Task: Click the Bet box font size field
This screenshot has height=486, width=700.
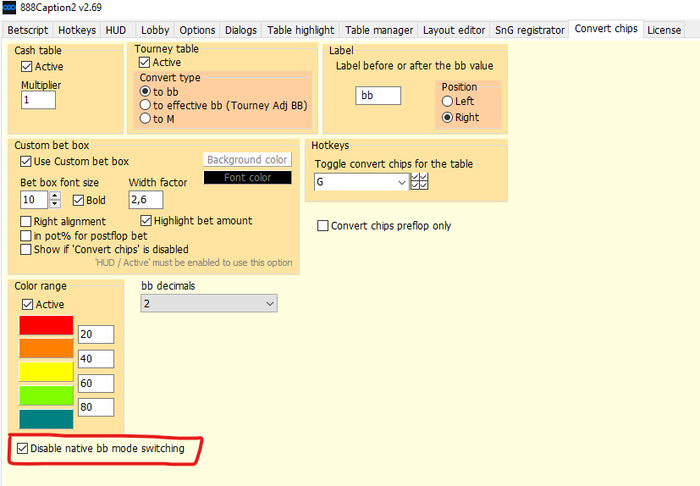Action: pyautogui.click(x=34, y=199)
